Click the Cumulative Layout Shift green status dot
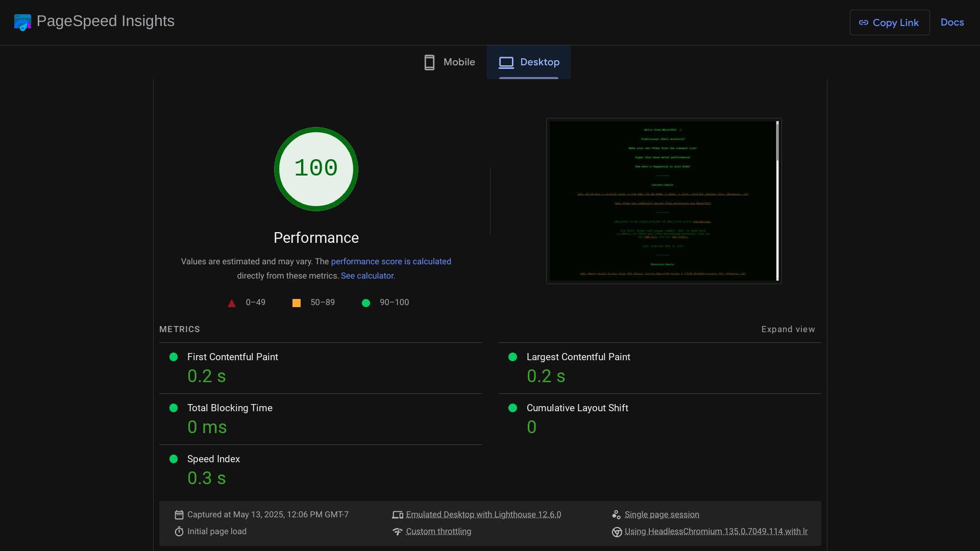This screenshot has width=980, height=551. point(513,408)
